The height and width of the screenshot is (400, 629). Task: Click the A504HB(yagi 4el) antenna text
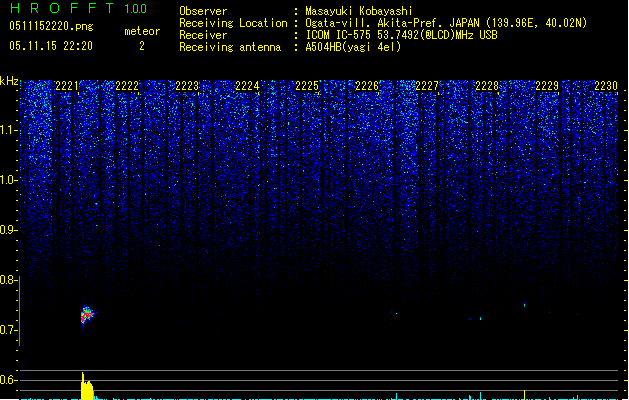[x=353, y=47]
